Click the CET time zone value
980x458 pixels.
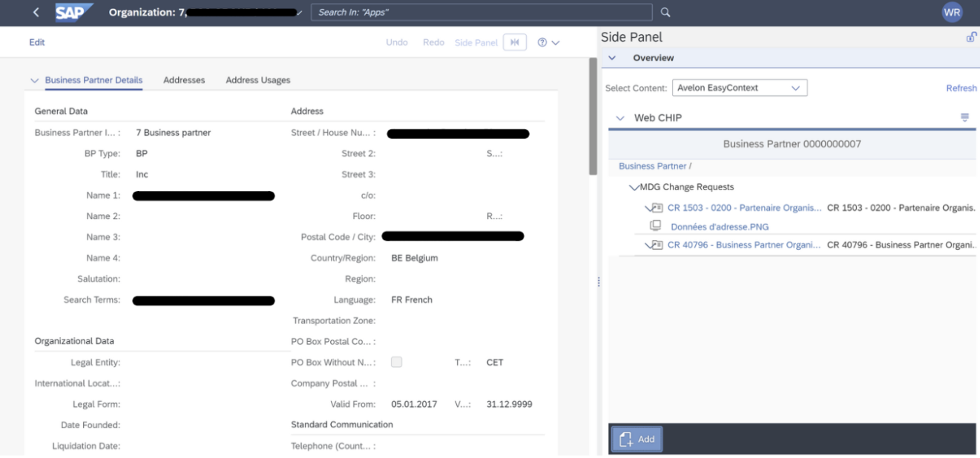click(x=494, y=362)
